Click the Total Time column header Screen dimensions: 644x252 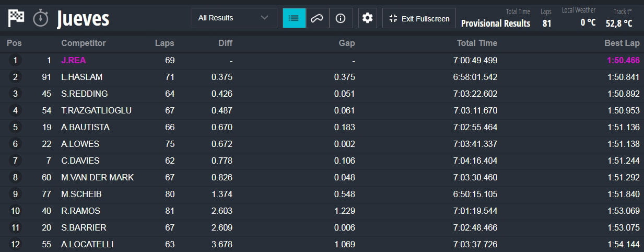coord(477,43)
